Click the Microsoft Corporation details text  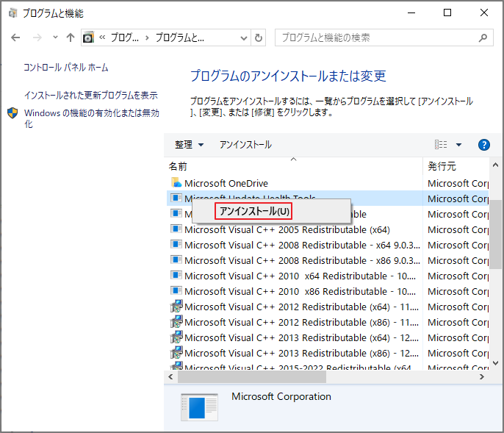click(x=281, y=396)
